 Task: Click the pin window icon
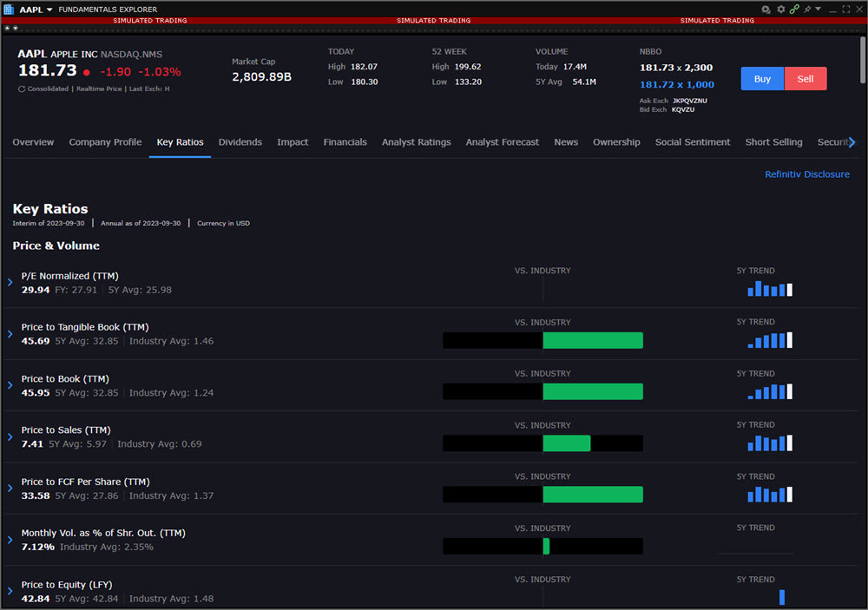(x=807, y=10)
